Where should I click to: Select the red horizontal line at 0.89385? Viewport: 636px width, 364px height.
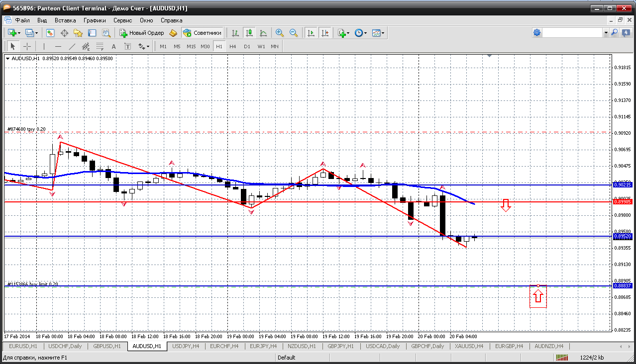coord(299,202)
